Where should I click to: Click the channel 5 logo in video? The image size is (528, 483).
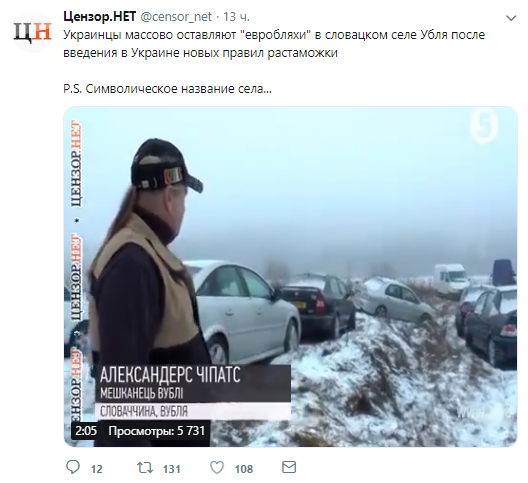tap(485, 126)
